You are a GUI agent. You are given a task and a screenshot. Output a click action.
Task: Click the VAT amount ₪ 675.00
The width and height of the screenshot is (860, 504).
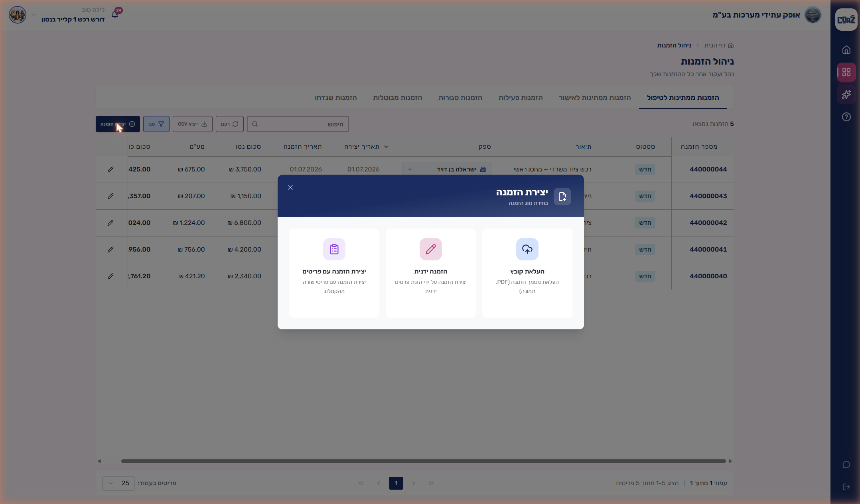tap(191, 169)
